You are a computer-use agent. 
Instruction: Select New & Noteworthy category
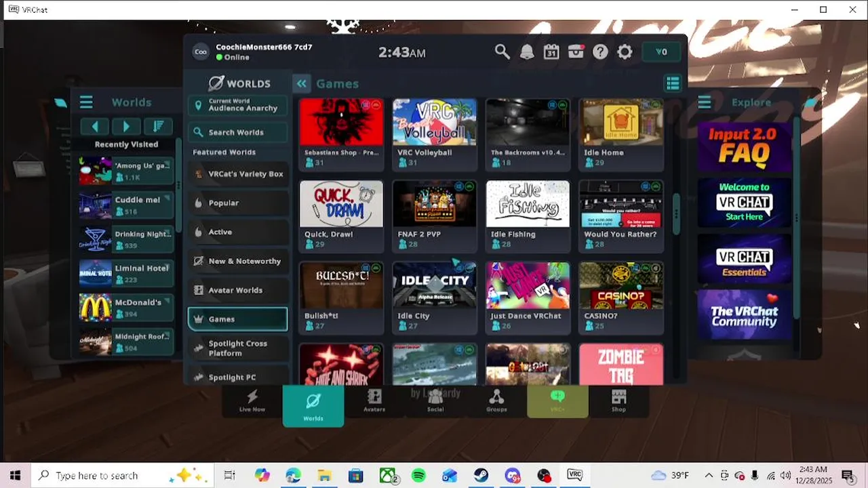tap(237, 261)
